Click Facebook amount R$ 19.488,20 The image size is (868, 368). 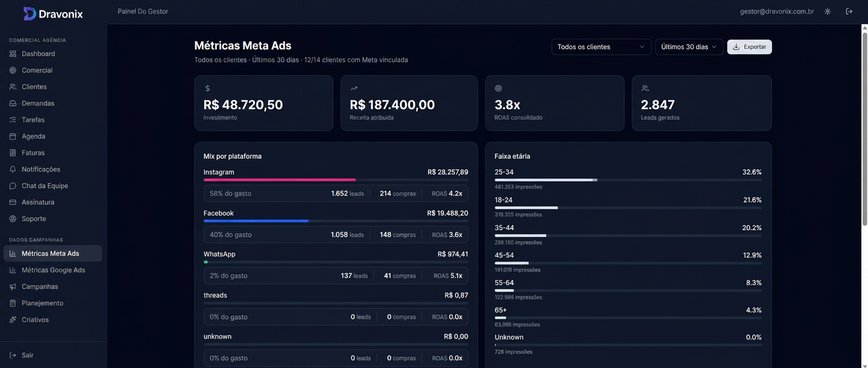click(x=448, y=213)
